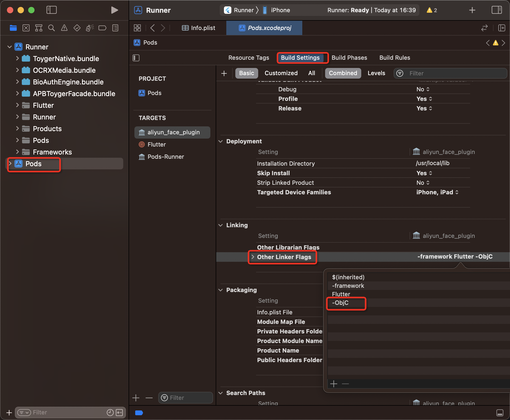Open the Skip Install value dropdown
Viewport: 510px width, 420px height.
(x=424, y=173)
